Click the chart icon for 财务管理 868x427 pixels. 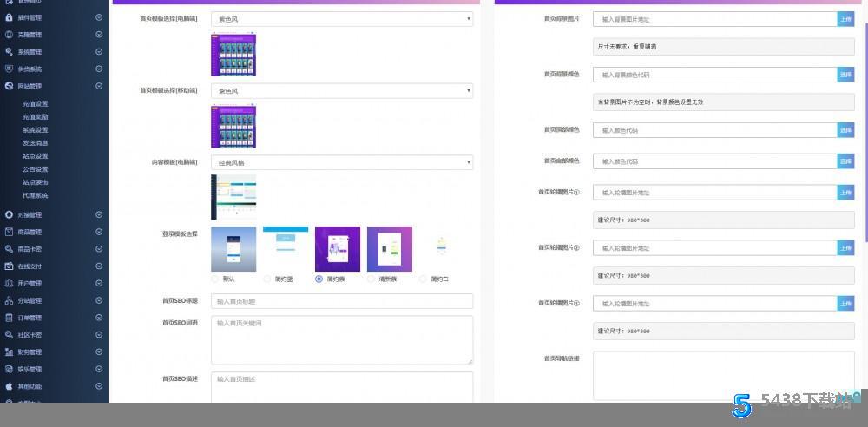9,352
